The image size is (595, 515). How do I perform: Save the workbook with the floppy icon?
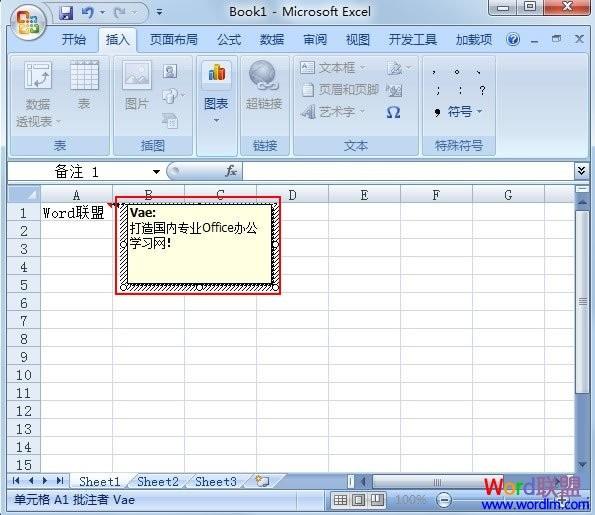point(66,13)
